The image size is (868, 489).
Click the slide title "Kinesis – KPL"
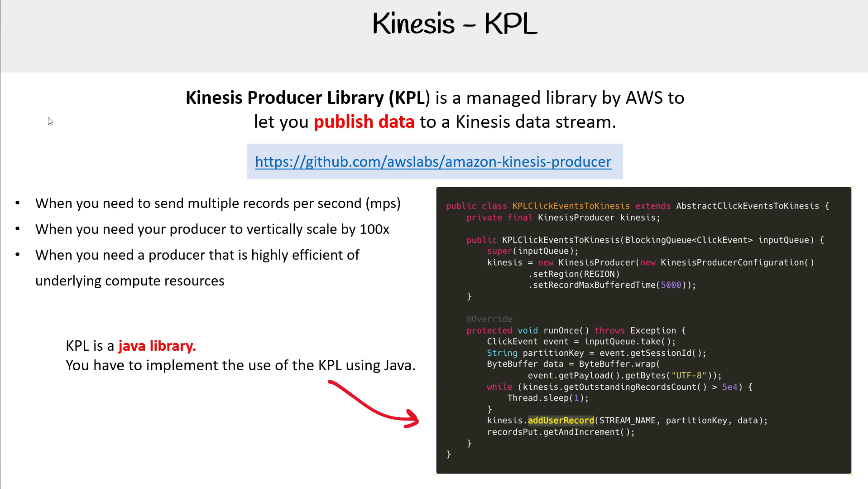tap(455, 24)
